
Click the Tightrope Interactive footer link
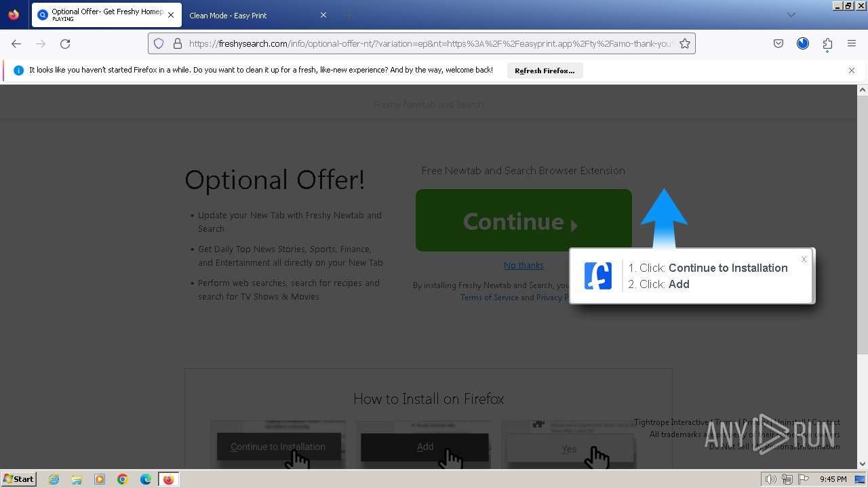coord(671,422)
